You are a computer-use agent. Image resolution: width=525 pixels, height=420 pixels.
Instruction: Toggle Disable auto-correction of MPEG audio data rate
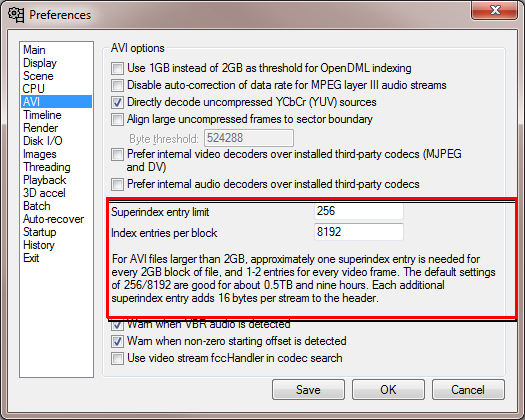tap(117, 85)
